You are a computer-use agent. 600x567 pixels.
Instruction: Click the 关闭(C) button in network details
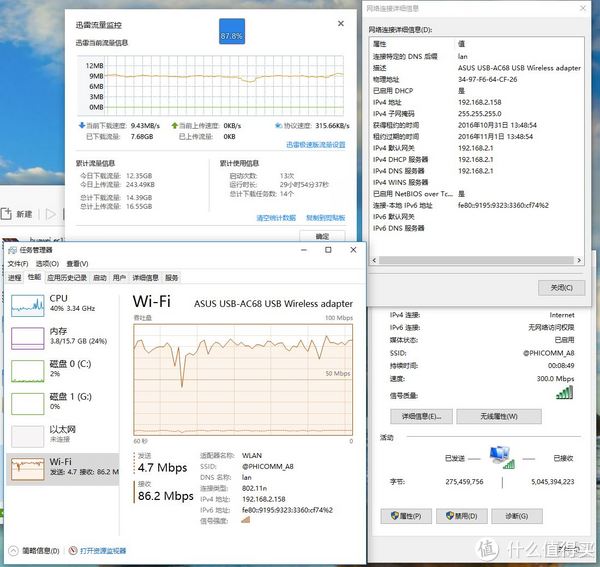point(561,288)
